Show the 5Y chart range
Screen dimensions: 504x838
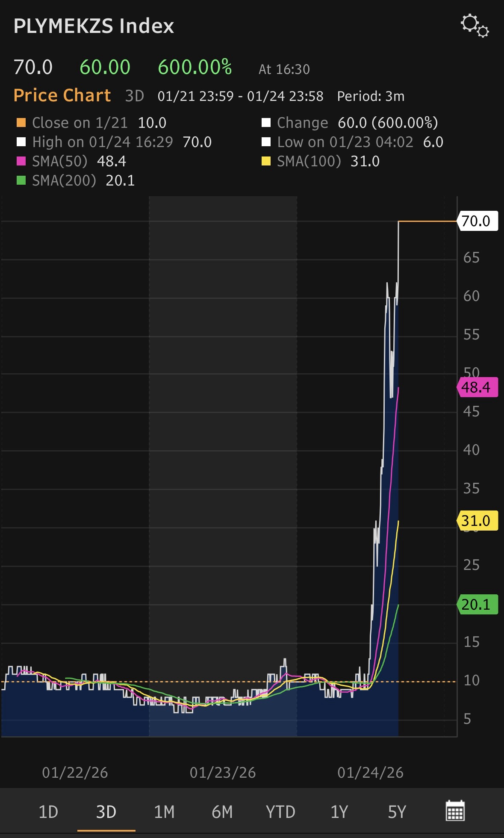[397, 811]
